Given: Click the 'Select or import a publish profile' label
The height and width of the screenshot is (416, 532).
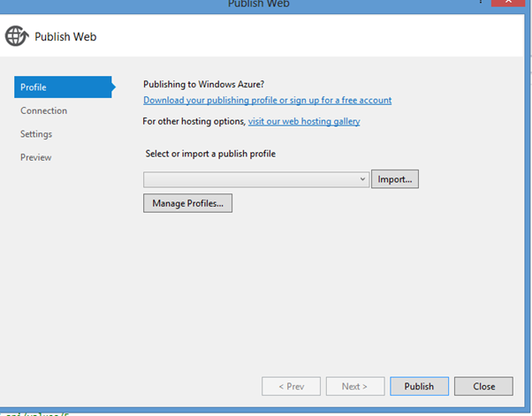Looking at the screenshot, I should [x=210, y=154].
